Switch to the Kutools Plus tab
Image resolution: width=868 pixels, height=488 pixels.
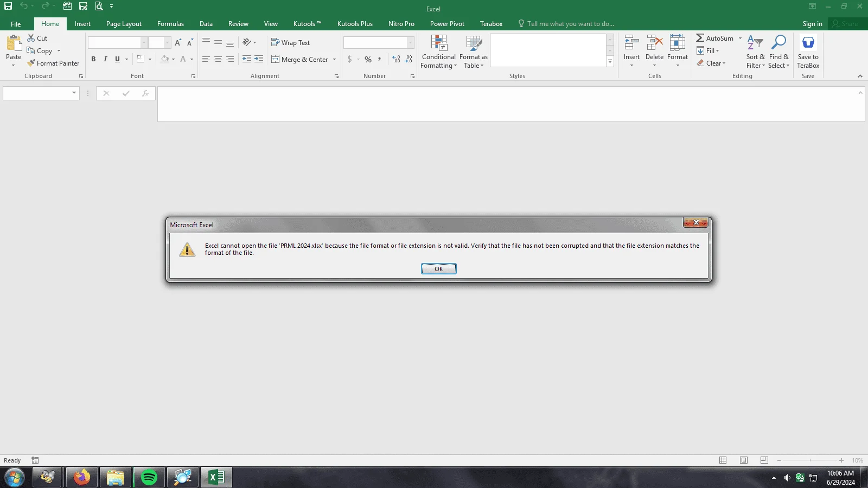coord(355,24)
